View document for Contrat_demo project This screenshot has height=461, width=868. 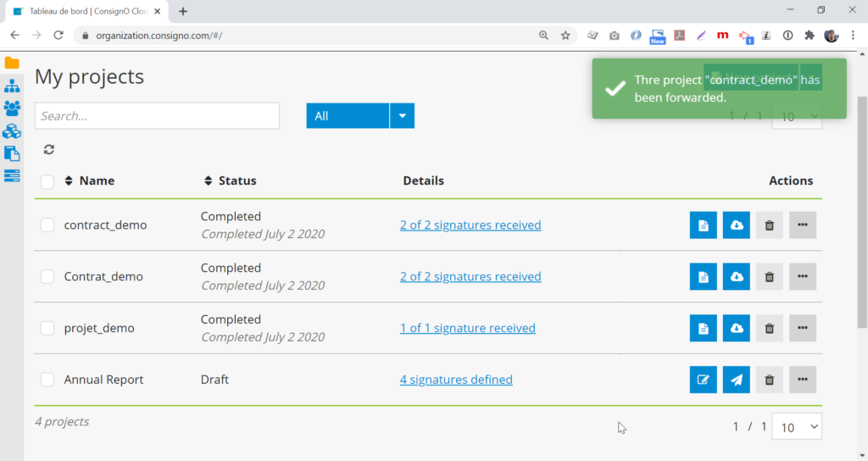click(703, 277)
